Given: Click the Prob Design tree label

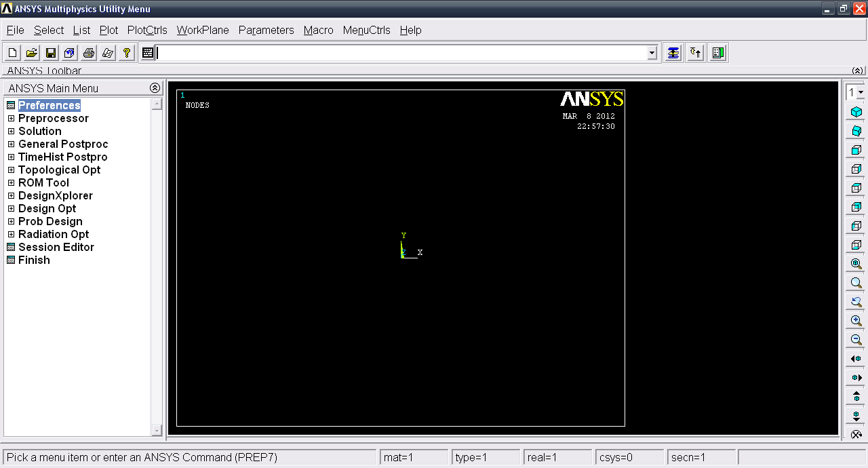Looking at the screenshot, I should [x=50, y=221].
